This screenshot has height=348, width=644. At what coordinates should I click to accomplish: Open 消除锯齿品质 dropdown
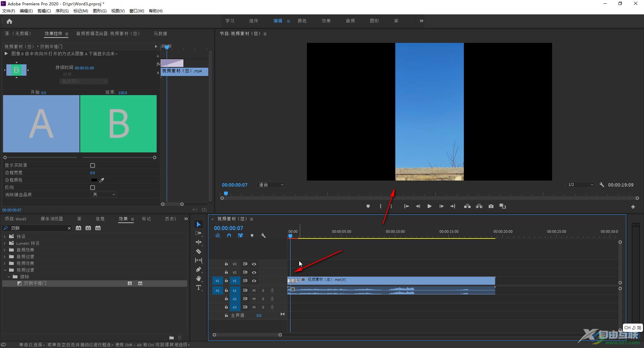click(x=103, y=195)
